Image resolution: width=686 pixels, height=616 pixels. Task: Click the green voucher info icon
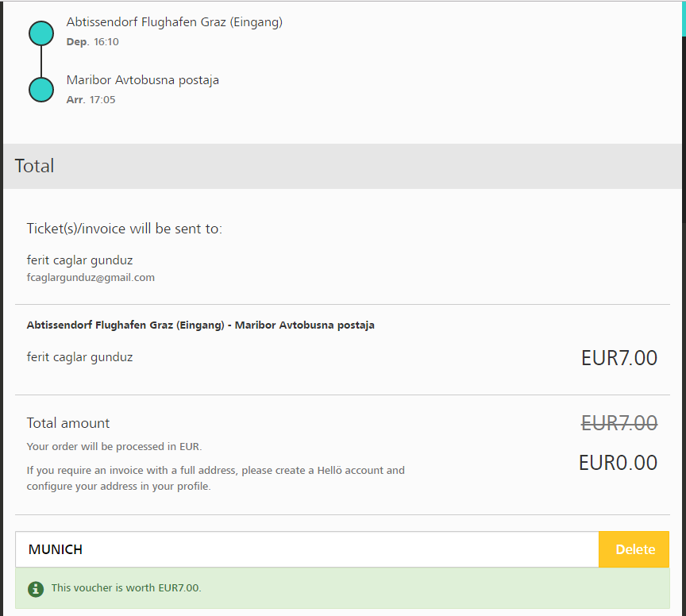click(35, 588)
